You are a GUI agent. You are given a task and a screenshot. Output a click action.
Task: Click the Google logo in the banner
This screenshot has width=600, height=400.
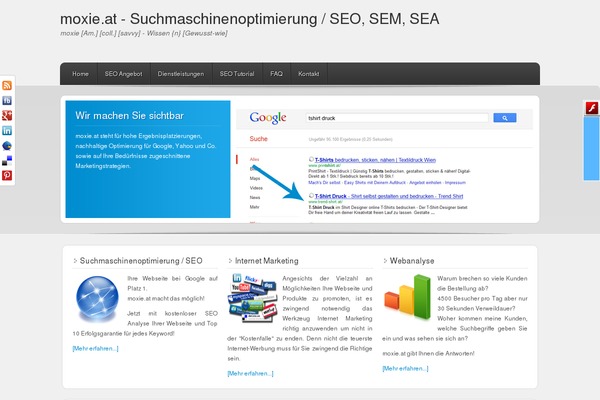click(x=268, y=118)
